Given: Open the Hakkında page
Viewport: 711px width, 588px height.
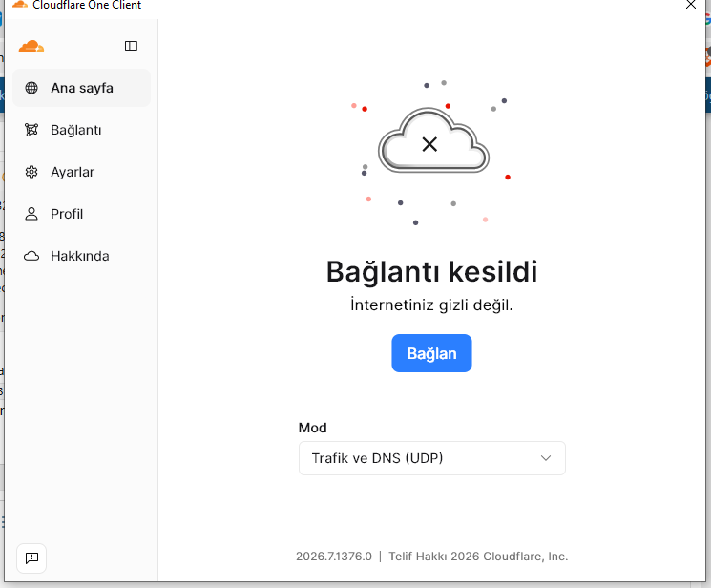Looking at the screenshot, I should click(82, 256).
